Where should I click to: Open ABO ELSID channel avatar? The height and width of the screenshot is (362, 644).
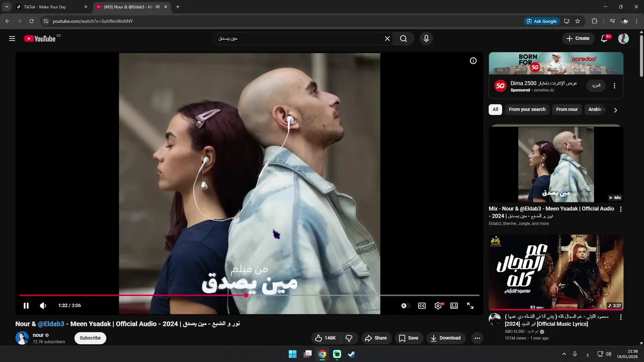(495, 319)
